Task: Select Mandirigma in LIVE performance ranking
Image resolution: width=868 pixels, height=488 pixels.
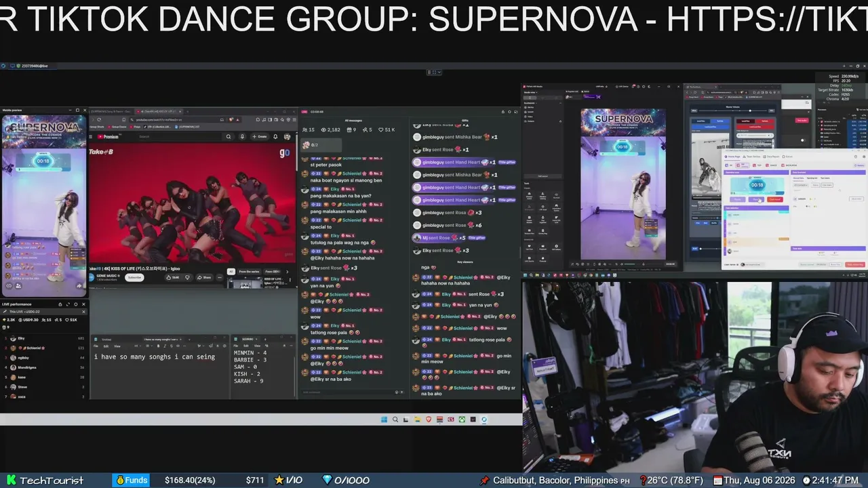Action: coord(46,367)
